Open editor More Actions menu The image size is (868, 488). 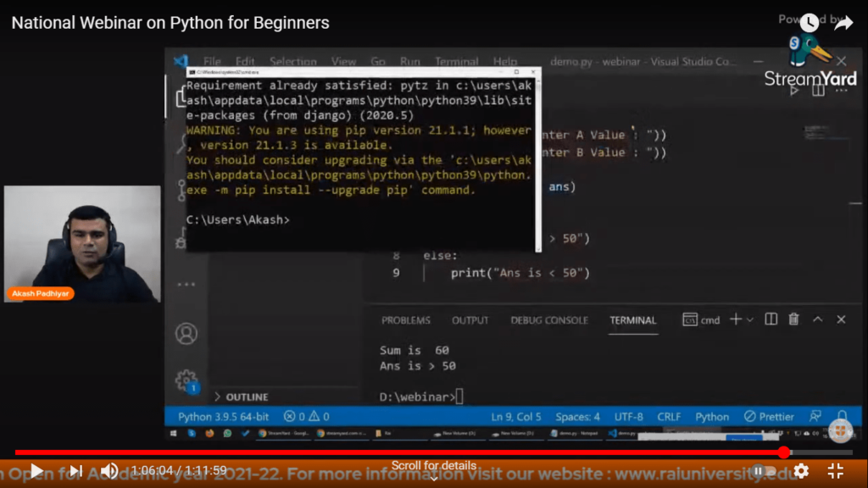842,90
